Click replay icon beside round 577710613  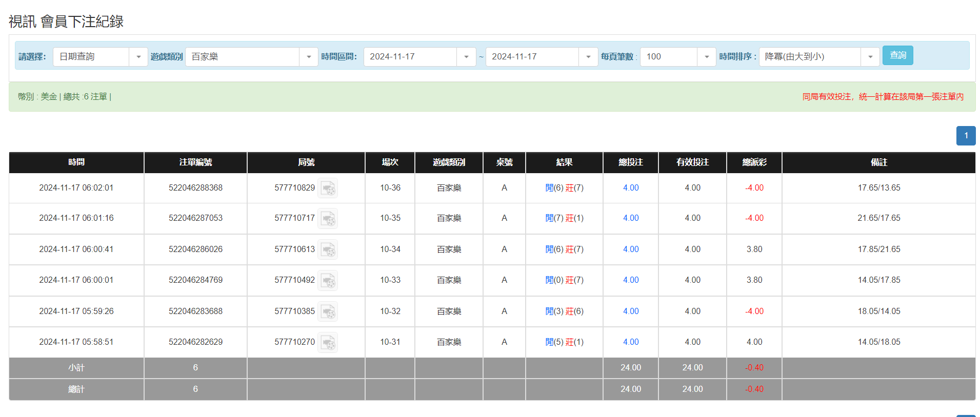click(328, 249)
